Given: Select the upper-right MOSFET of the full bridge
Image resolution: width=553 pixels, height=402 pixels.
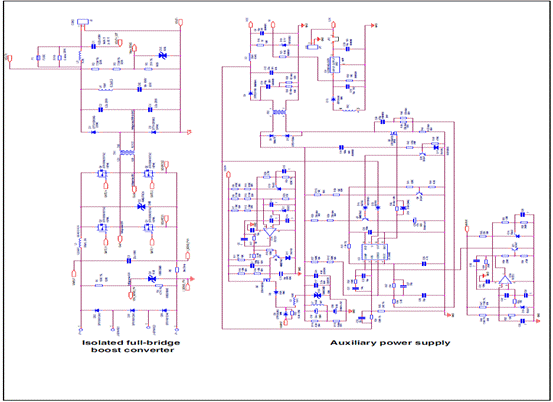Looking at the screenshot, I should pyautogui.click(x=148, y=173).
